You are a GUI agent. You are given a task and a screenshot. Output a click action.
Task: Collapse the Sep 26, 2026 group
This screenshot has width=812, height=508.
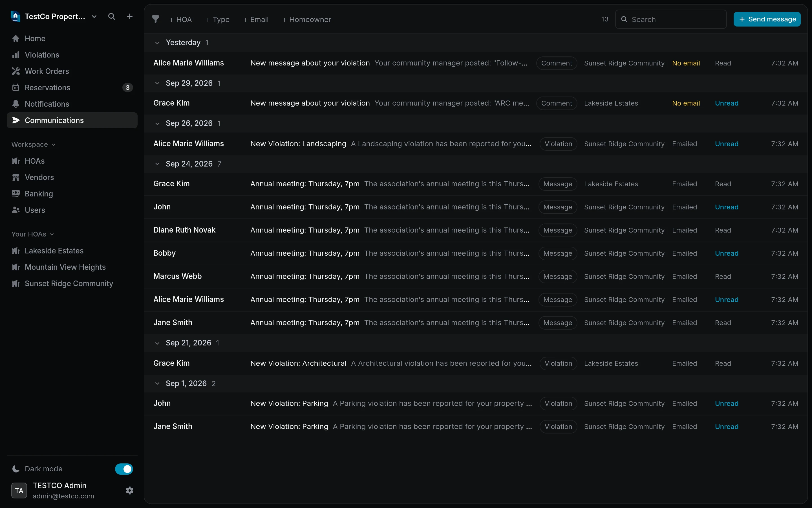157,123
